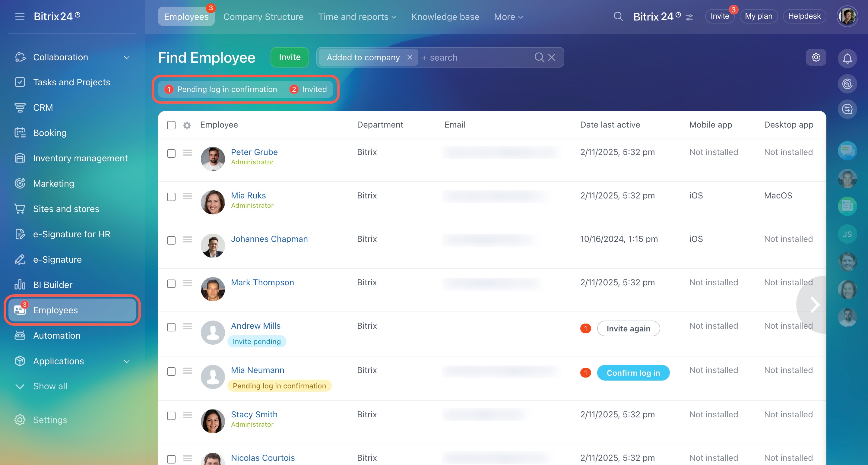The image size is (868, 465).
Task: Check the select-all checkbox in table header
Action: click(171, 125)
